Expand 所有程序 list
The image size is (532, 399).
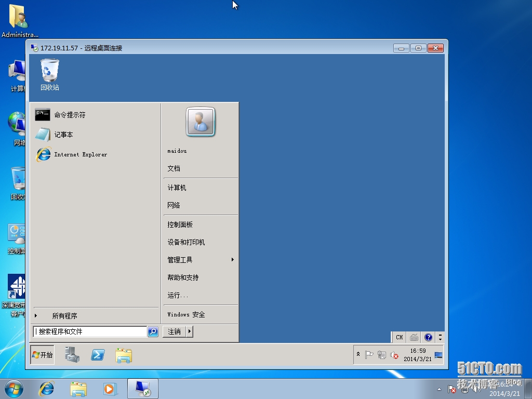pyautogui.click(x=64, y=316)
